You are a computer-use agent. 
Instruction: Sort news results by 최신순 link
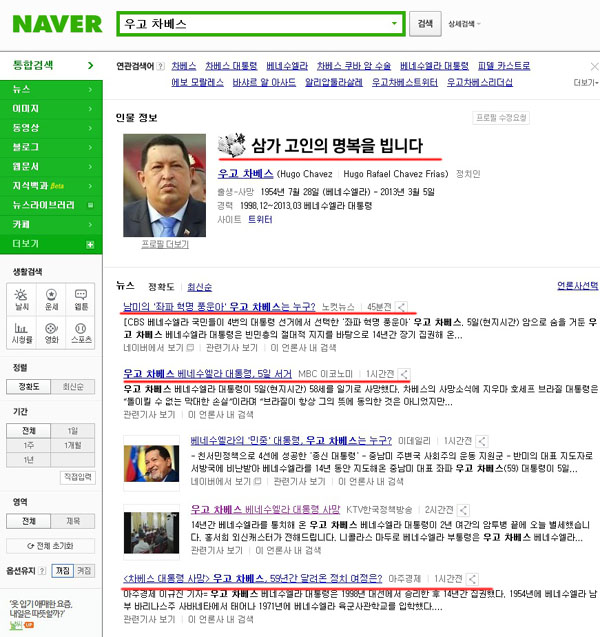(x=199, y=287)
